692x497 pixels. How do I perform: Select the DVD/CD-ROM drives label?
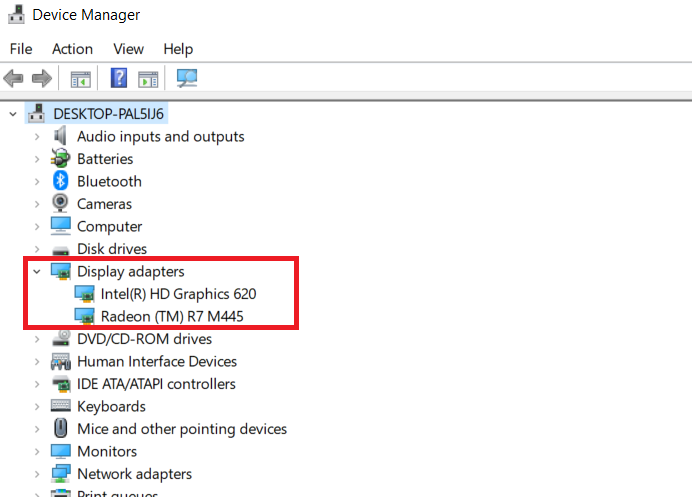tap(144, 339)
